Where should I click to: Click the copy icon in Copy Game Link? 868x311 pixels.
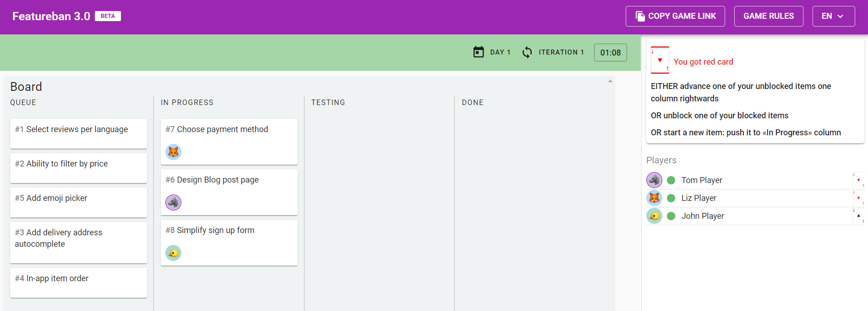[x=640, y=16]
